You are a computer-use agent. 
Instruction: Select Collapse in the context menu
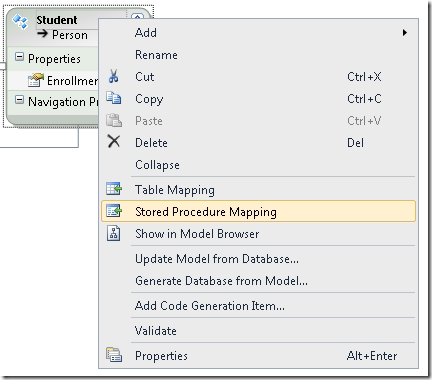(x=157, y=165)
